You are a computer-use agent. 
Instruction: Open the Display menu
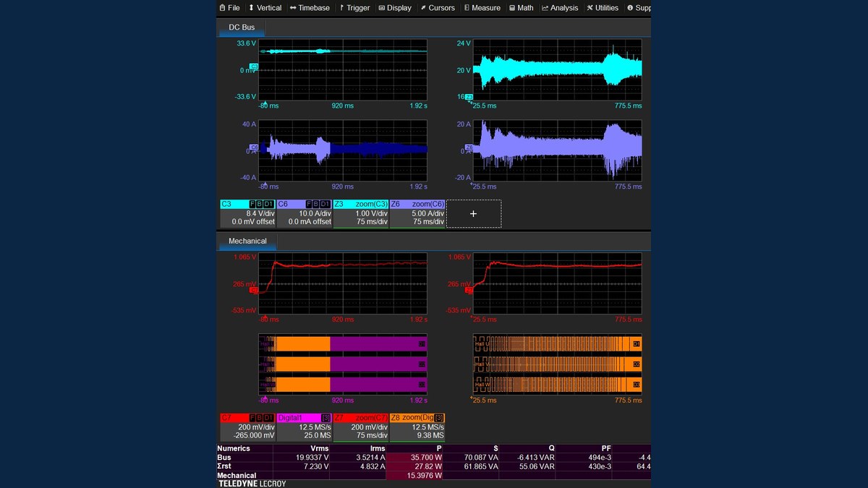tap(395, 8)
